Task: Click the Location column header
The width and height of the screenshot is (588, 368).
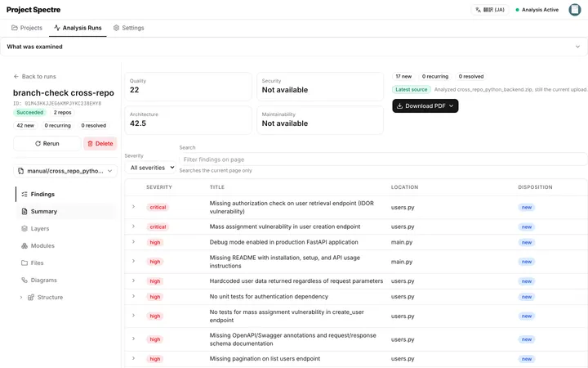Action: 404,187
